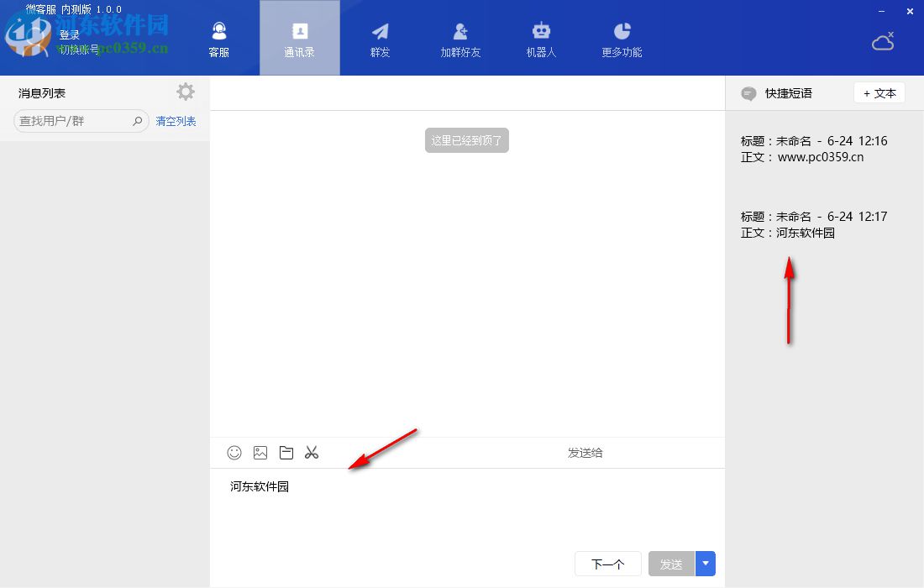Click the scissors screenshot icon
Viewport: 924px width, 588px height.
coord(312,453)
